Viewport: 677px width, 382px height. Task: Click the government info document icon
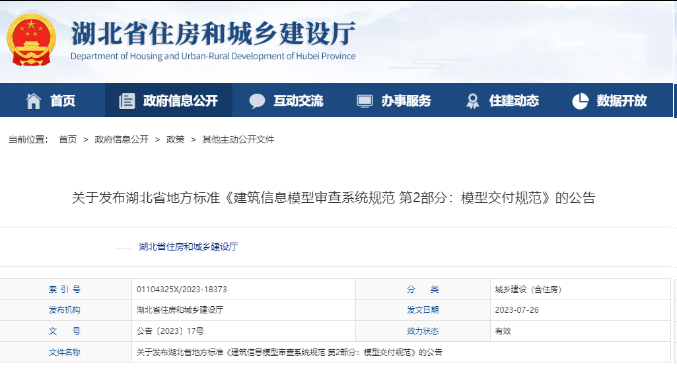click(127, 101)
